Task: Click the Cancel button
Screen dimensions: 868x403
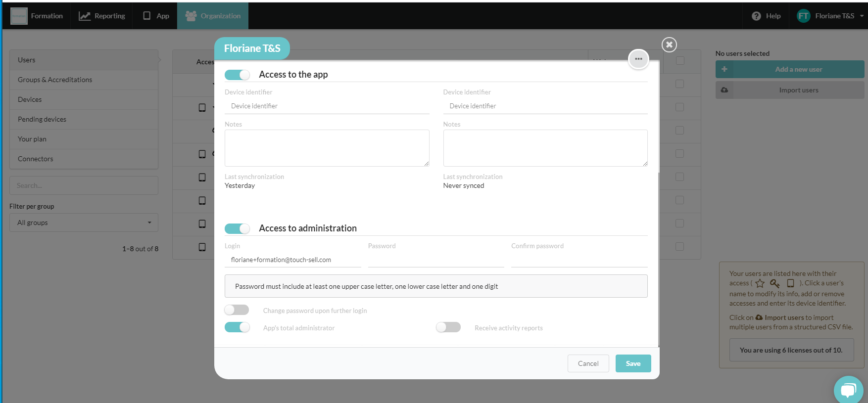Action: point(588,363)
